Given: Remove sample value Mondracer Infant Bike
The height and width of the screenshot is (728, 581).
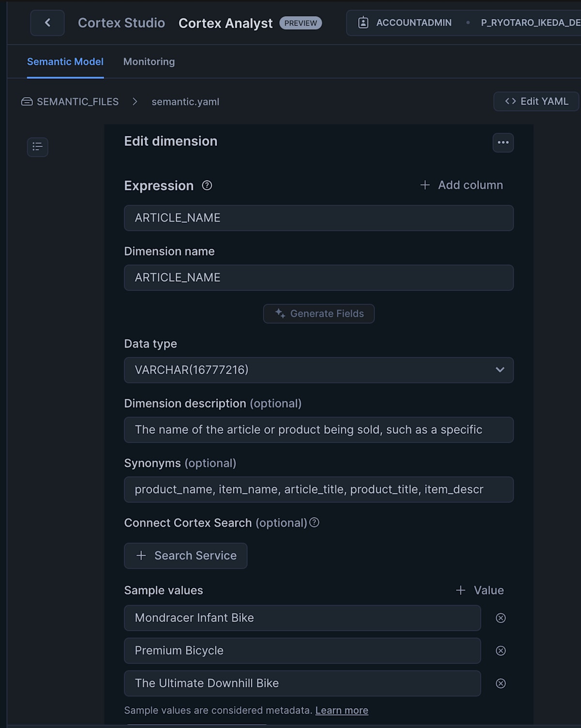Looking at the screenshot, I should 501,618.
